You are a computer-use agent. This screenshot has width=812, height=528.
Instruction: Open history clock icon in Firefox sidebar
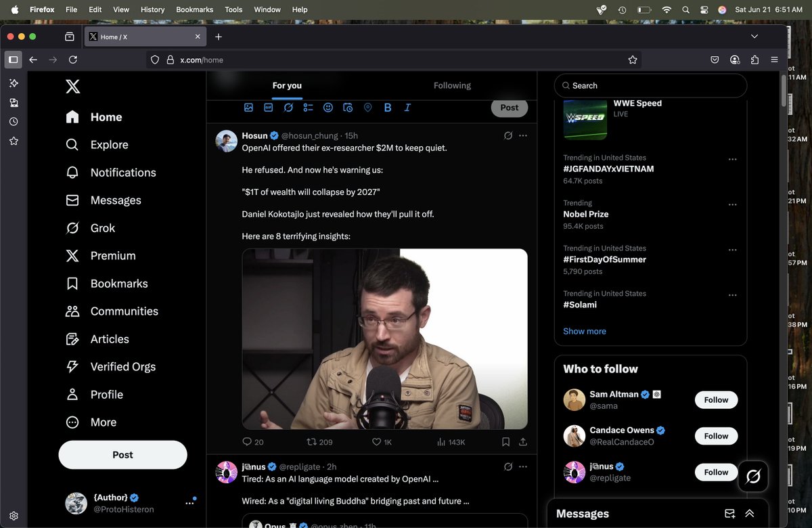click(x=14, y=122)
